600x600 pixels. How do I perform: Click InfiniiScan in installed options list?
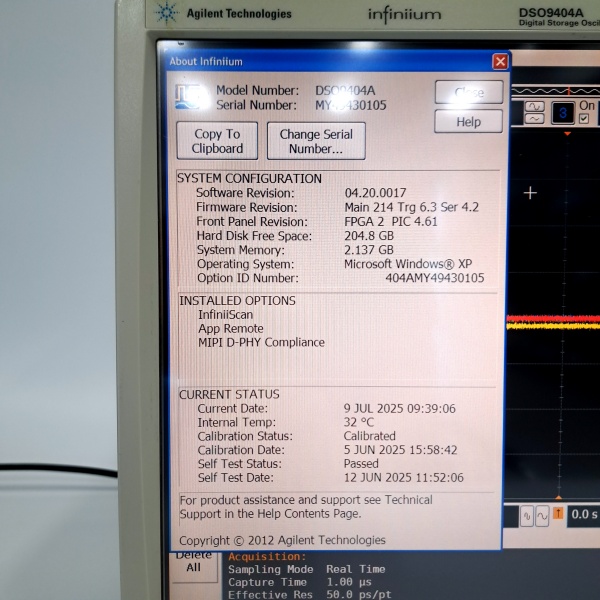225,315
